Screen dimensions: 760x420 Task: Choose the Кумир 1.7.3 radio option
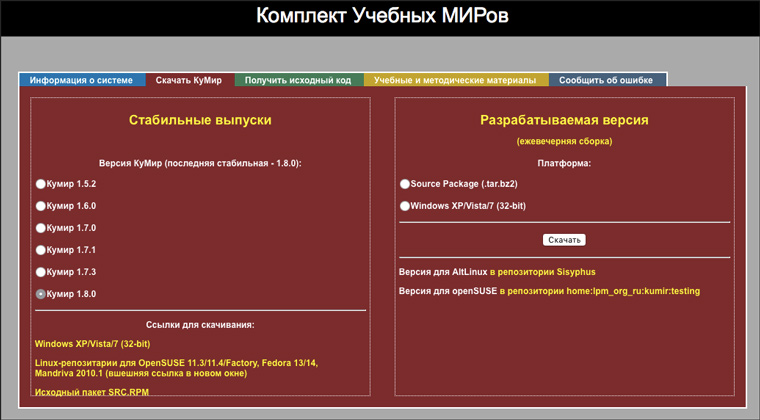(x=41, y=272)
